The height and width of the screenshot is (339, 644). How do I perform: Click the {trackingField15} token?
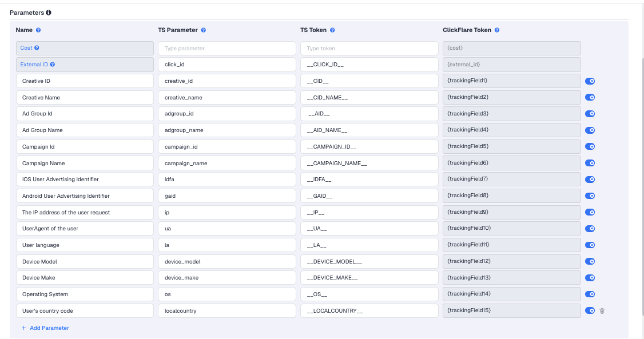tap(512, 310)
